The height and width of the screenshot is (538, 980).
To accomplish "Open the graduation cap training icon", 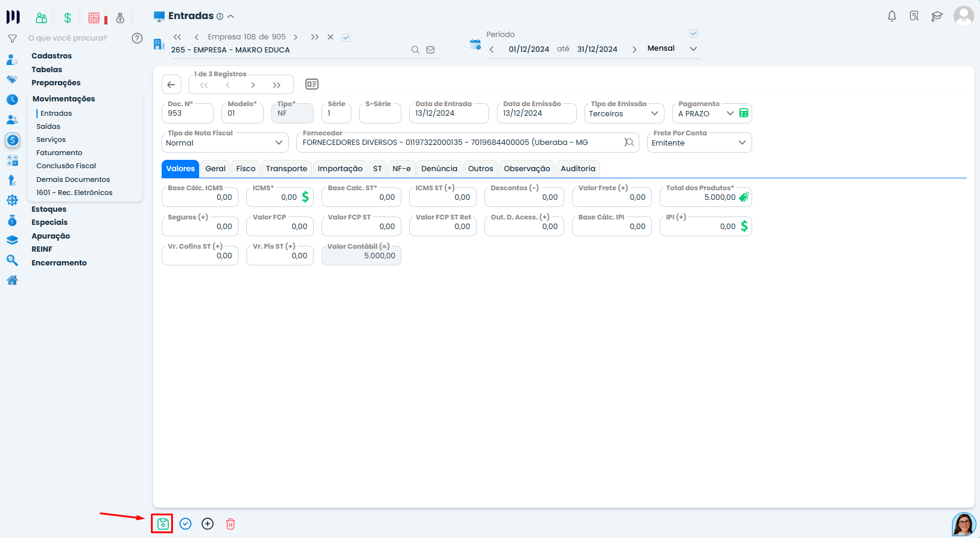I will (937, 16).
